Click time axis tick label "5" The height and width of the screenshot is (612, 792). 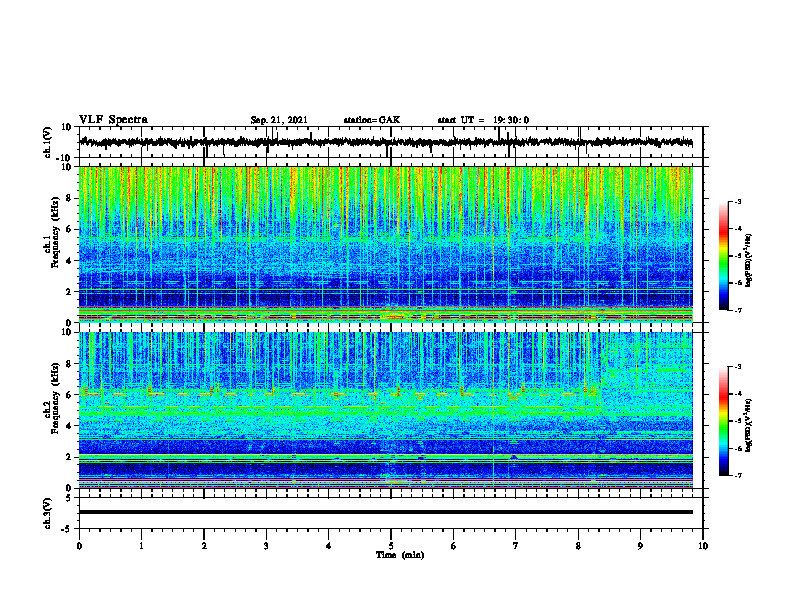tap(391, 546)
